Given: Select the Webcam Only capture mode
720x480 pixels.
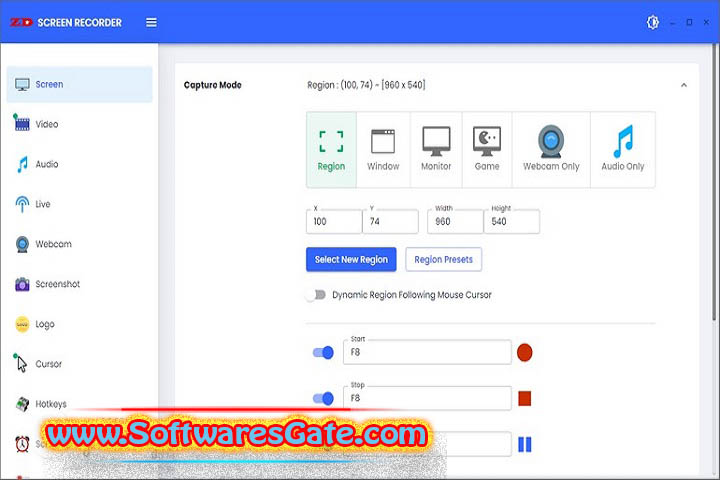Looking at the screenshot, I should click(551, 149).
